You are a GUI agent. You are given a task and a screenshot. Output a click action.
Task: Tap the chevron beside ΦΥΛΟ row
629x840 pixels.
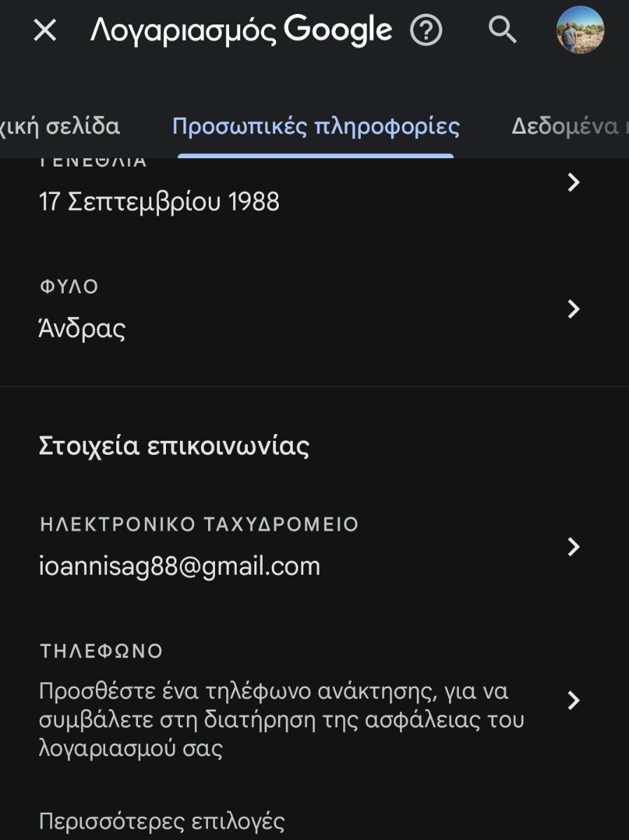[574, 309]
